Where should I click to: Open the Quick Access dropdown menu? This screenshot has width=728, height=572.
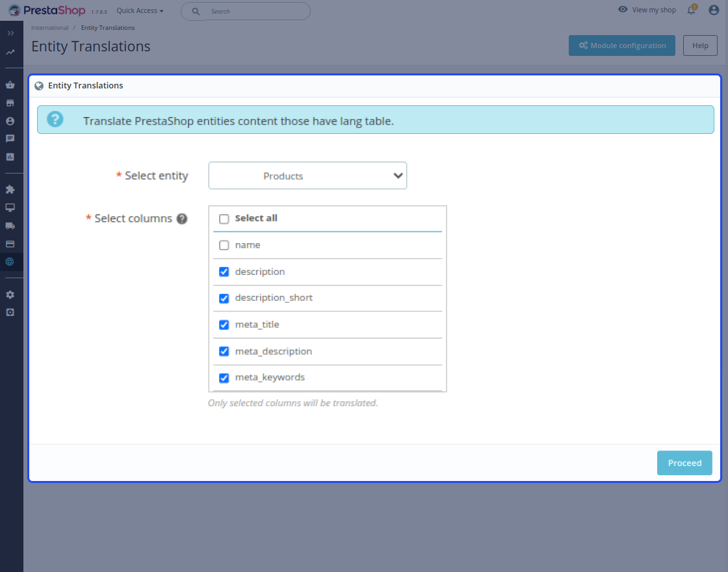pyautogui.click(x=140, y=10)
